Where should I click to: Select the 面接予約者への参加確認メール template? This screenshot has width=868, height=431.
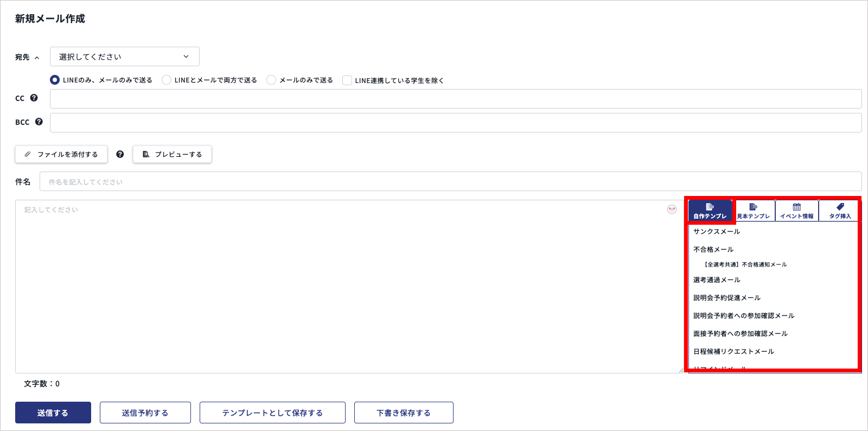coord(741,334)
